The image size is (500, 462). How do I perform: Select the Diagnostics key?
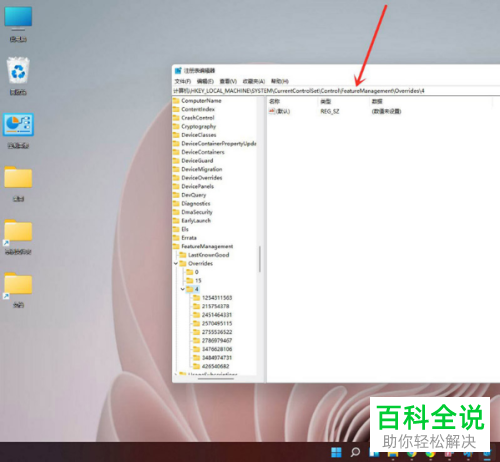(x=196, y=203)
